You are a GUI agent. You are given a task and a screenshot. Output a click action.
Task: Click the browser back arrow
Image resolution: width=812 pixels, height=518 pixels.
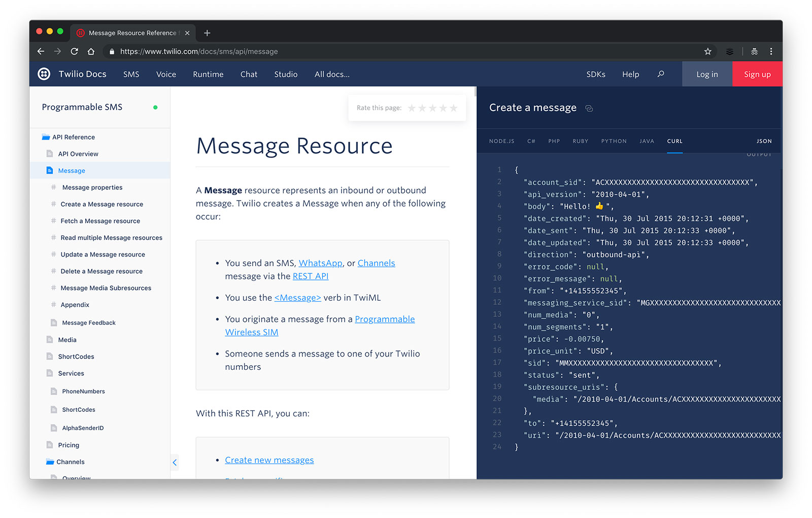point(41,51)
